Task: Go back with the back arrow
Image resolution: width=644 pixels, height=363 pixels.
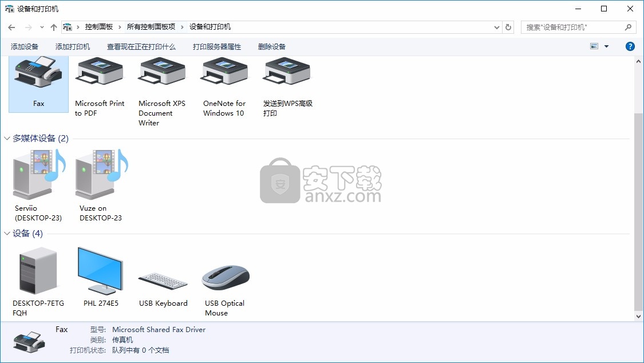Action: click(11, 27)
